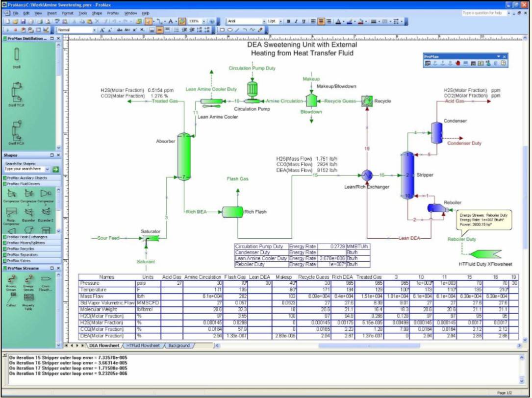Pick the Callout shape in ProMax Streams
The width and height of the screenshot is (532, 398).
[12, 299]
